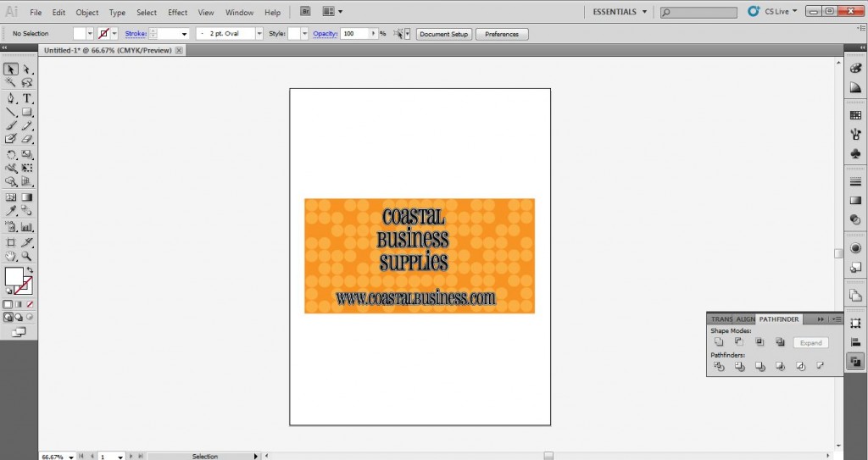
Task: Reset to default fill and stroke
Action: pyautogui.click(x=8, y=291)
